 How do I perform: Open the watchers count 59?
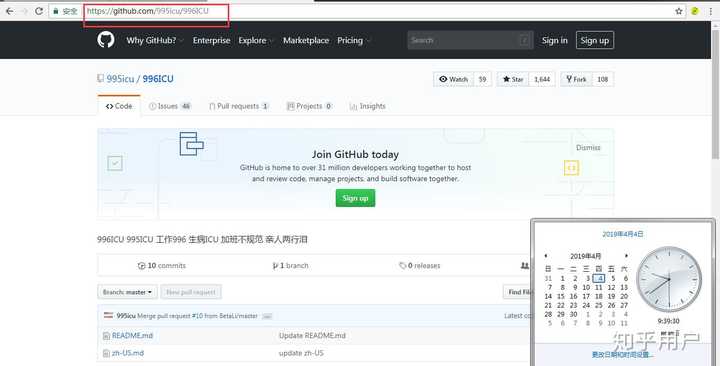point(482,79)
